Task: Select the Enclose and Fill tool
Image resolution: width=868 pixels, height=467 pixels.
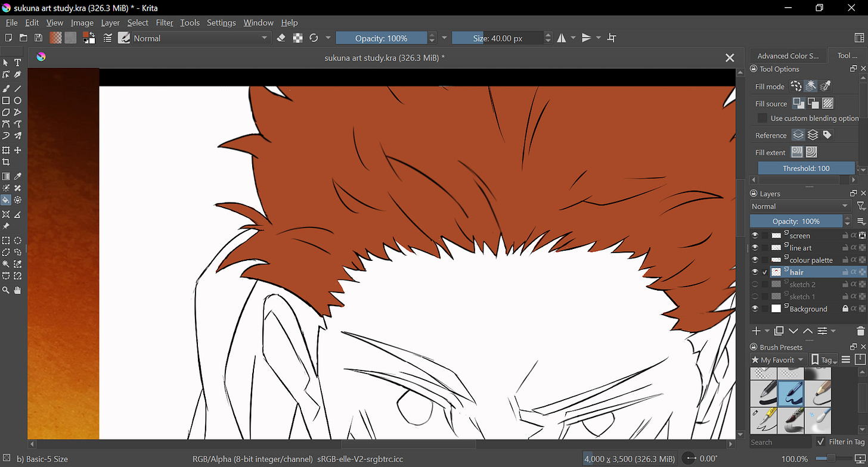Action: 18,200
